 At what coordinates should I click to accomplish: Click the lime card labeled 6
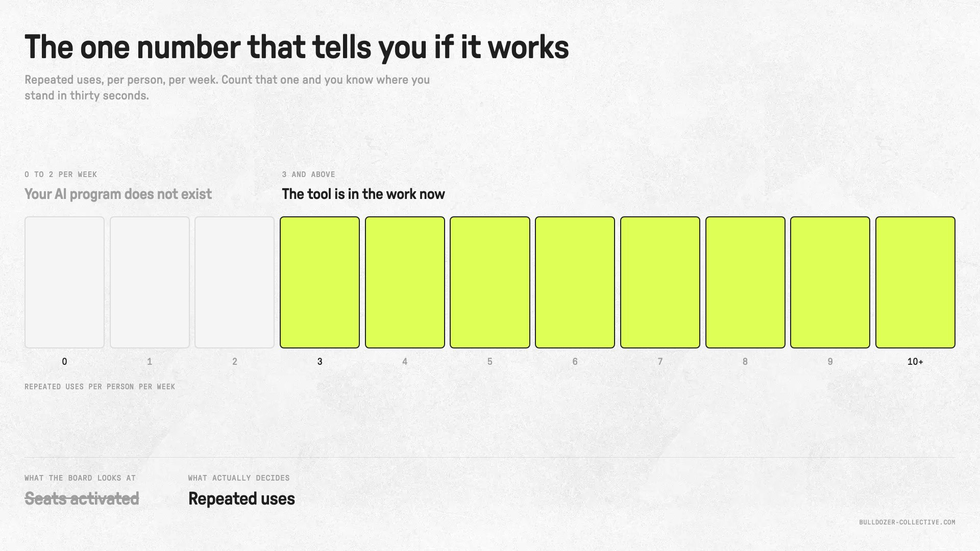[575, 282]
